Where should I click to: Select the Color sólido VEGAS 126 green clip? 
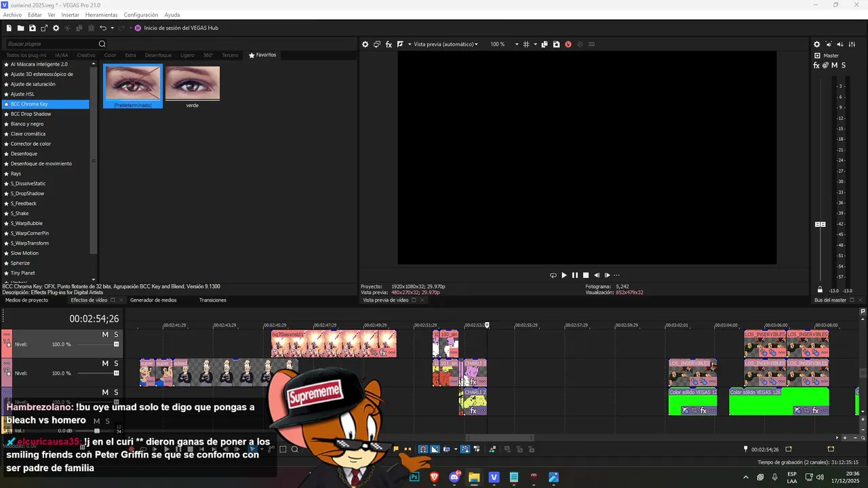click(x=778, y=401)
